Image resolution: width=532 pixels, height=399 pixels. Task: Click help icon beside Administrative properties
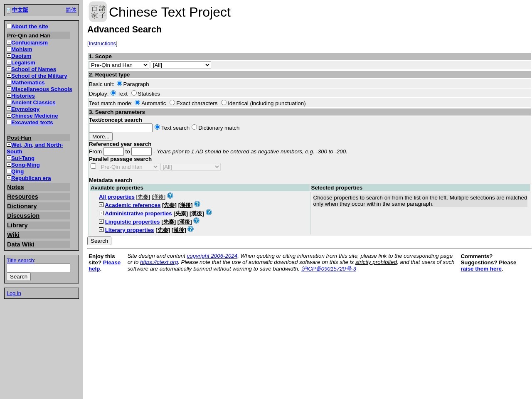pyautogui.click(x=209, y=212)
